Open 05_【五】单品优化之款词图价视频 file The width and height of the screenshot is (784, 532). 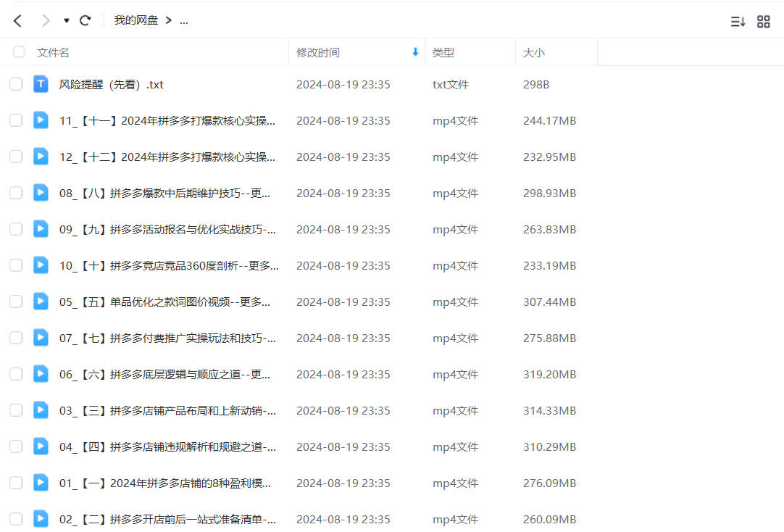(x=164, y=302)
